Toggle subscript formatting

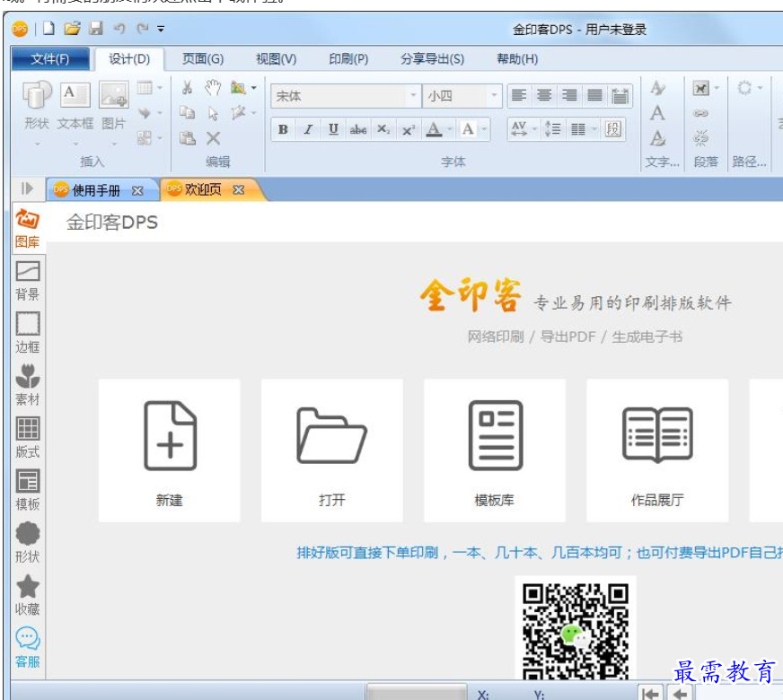(383, 130)
